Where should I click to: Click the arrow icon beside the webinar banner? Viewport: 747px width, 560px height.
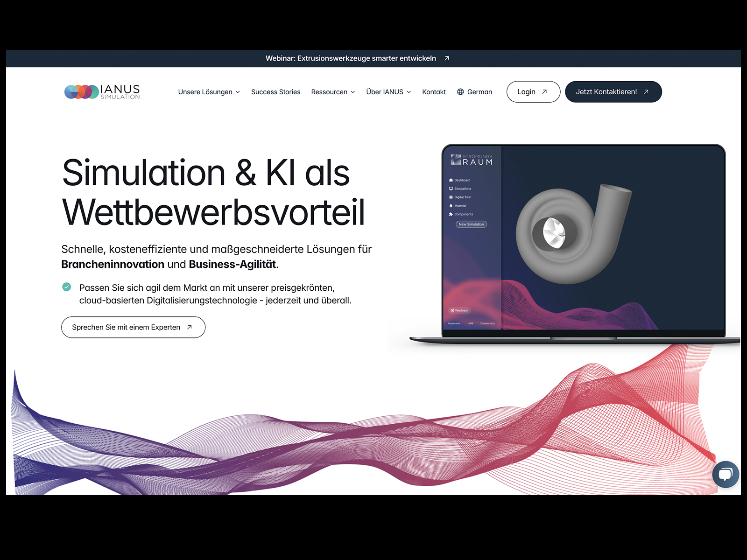447,58
